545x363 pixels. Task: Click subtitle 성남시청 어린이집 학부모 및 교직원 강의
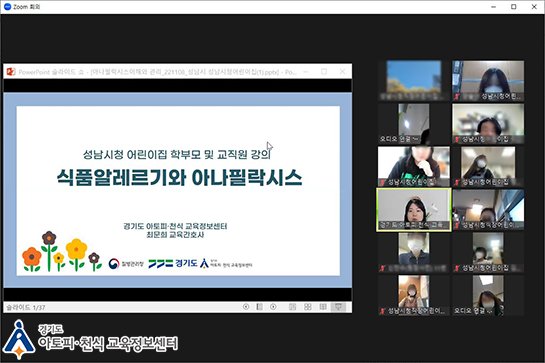click(x=177, y=154)
